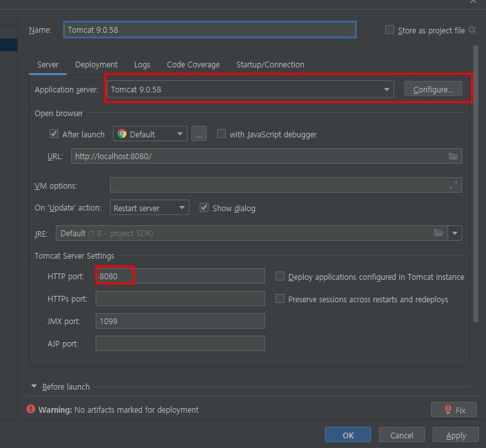The height and width of the screenshot is (448, 486).
Task: Expand the VM options field editor icon
Action: [453, 185]
